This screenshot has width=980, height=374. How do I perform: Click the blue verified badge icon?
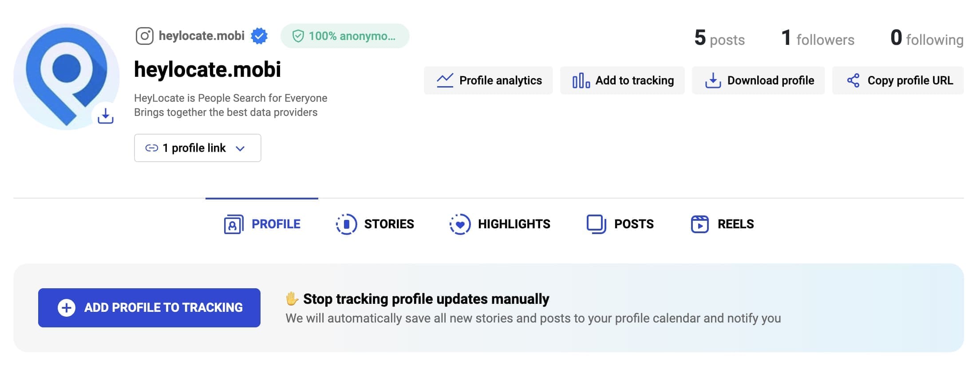[x=259, y=36]
